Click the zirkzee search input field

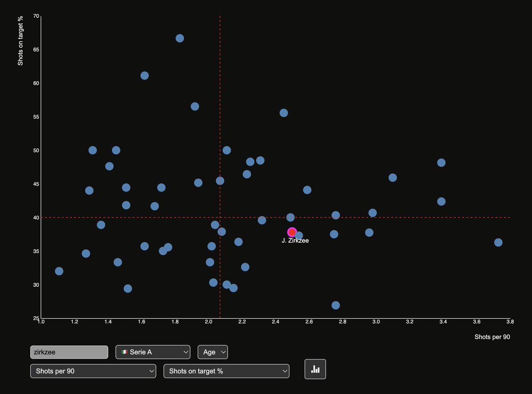click(x=69, y=352)
